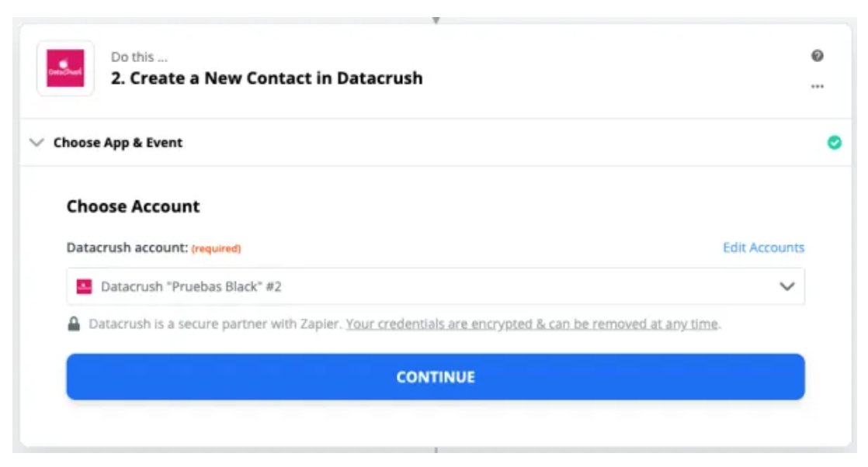Open the credentials are encrypted link
This screenshot has height=467, width=868.
pyautogui.click(x=532, y=323)
